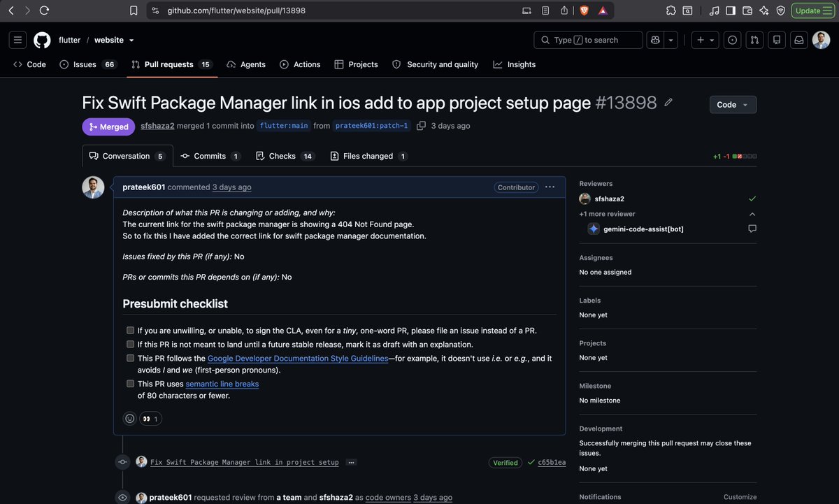Screen dimensions: 839x504
Task: Open the Issues tab
Action: point(88,64)
